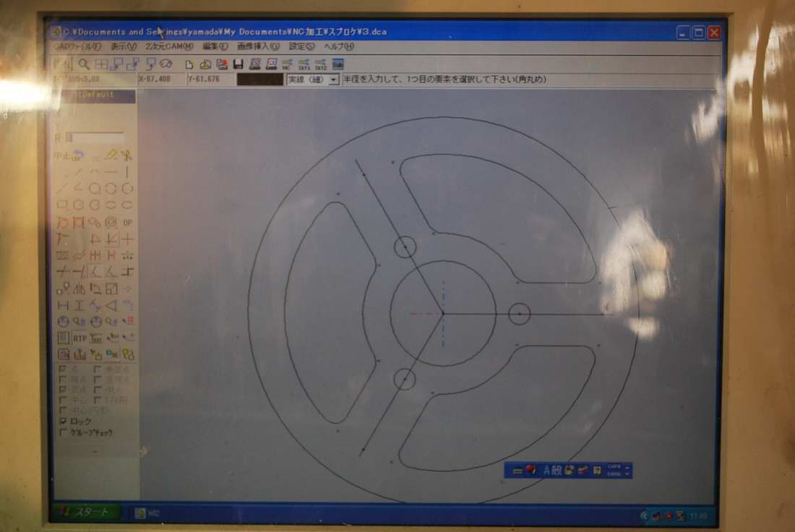The width and height of the screenshot is (795, 532).
Task: Select the eraser tool
Action: [111, 155]
